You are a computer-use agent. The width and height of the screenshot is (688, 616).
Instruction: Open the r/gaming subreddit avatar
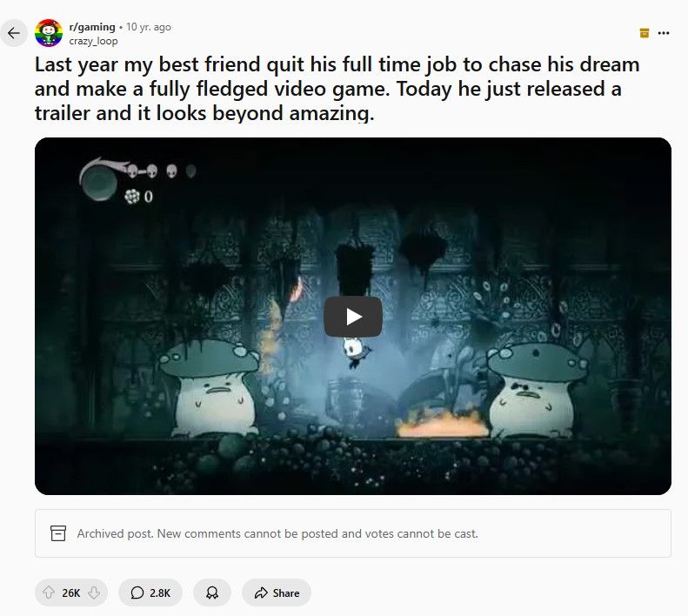pos(49,33)
